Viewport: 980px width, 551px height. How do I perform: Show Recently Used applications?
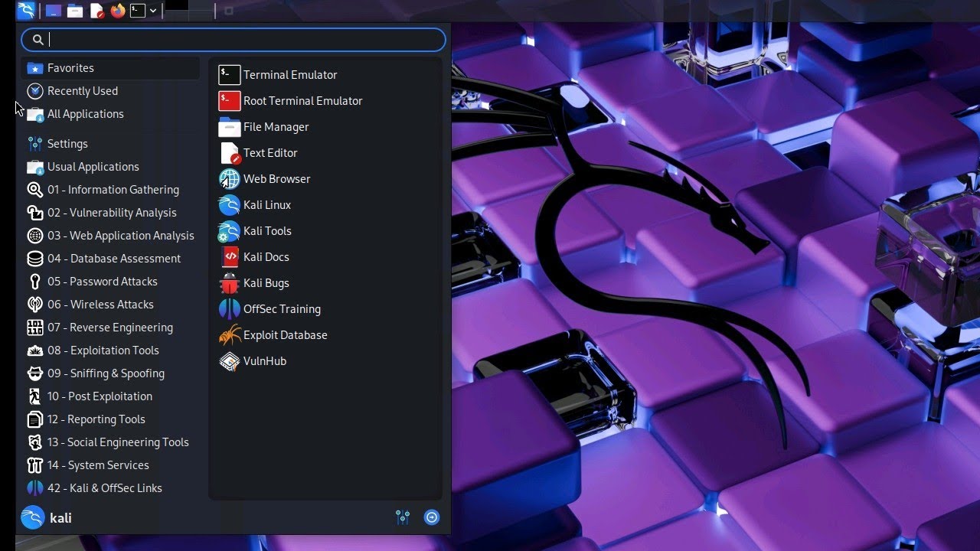110,91
